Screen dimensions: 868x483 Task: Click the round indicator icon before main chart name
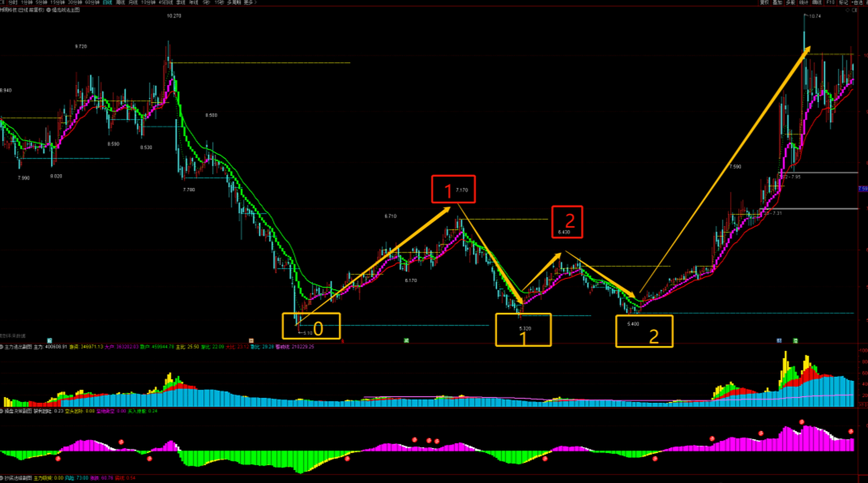[x=48, y=10]
